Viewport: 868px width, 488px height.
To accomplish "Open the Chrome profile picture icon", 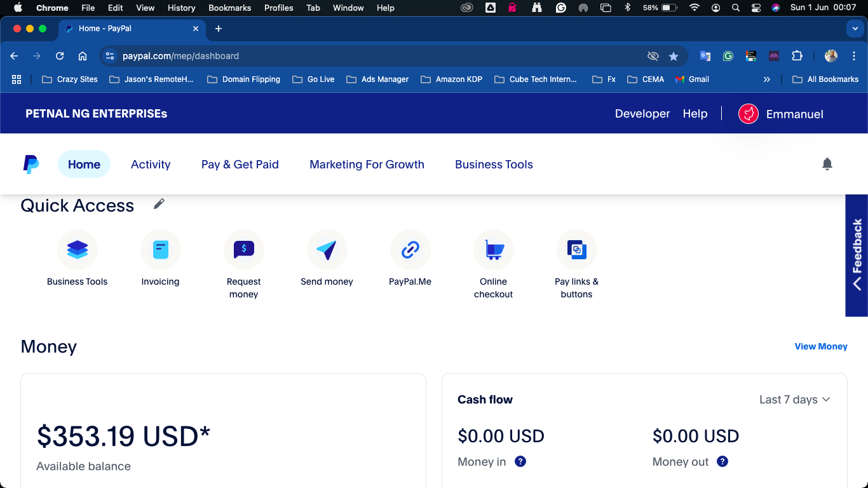I will pyautogui.click(x=831, y=56).
